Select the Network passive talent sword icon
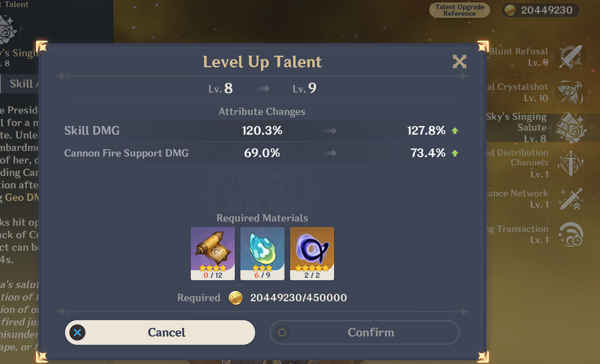This screenshot has width=600, height=364. pos(571,199)
